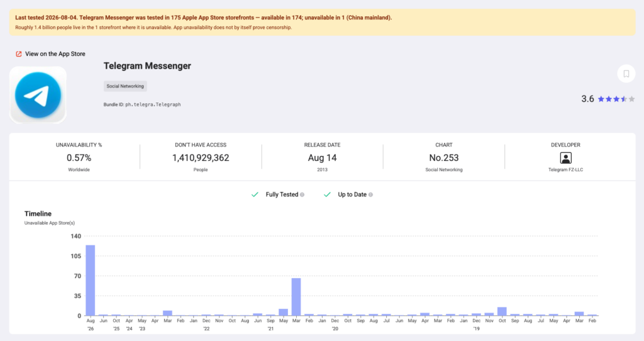Click the developer profile icon
The width and height of the screenshot is (644, 341).
565,158
